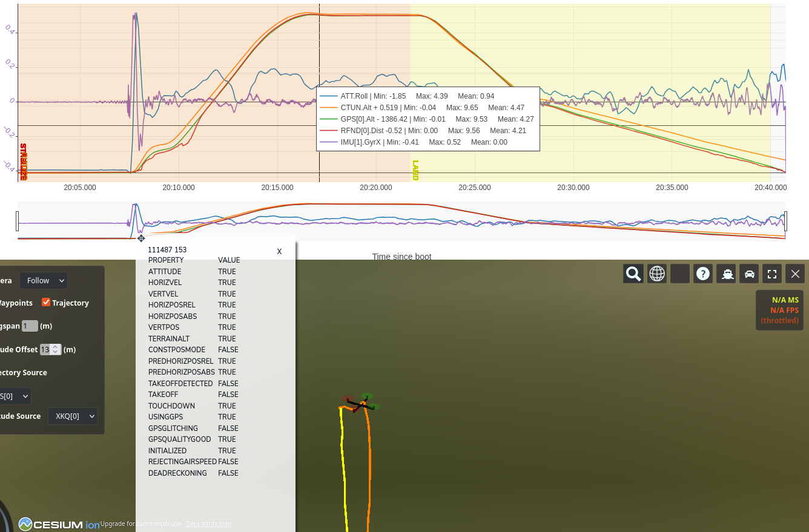
Task: Grab the right range slider handle
Action: [785, 221]
